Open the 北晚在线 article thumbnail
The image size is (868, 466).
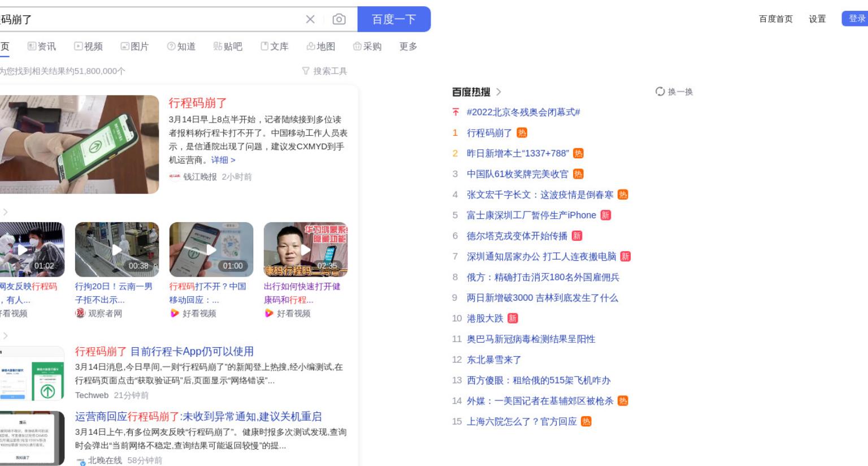pyautogui.click(x=32, y=438)
